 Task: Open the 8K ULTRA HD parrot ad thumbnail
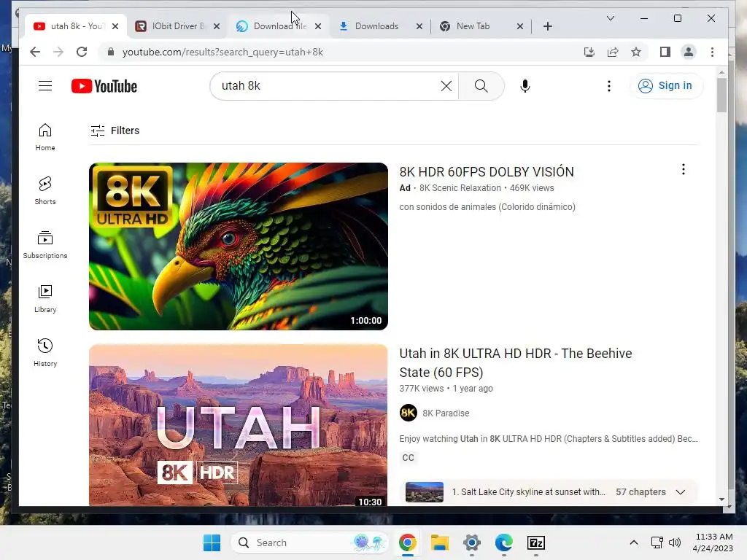(239, 246)
